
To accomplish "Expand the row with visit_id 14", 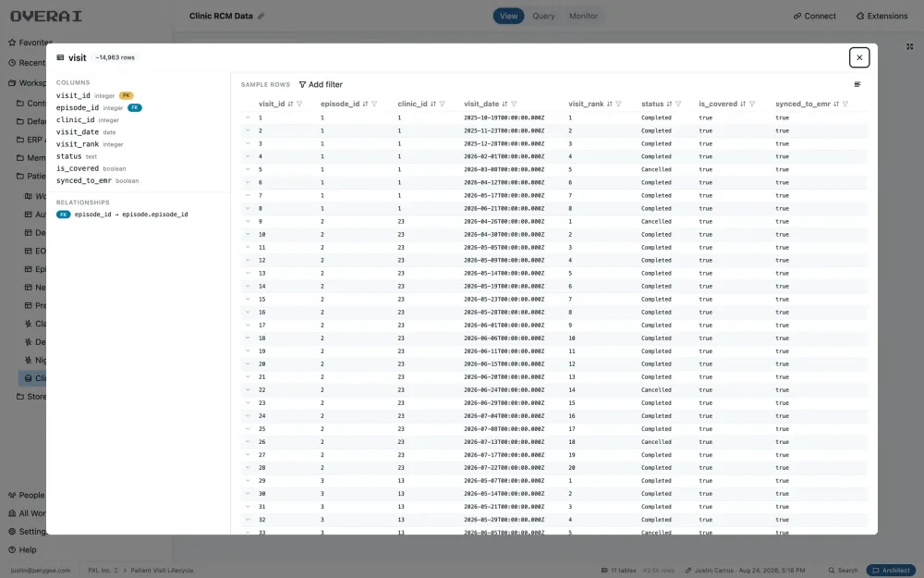I will pyautogui.click(x=248, y=286).
